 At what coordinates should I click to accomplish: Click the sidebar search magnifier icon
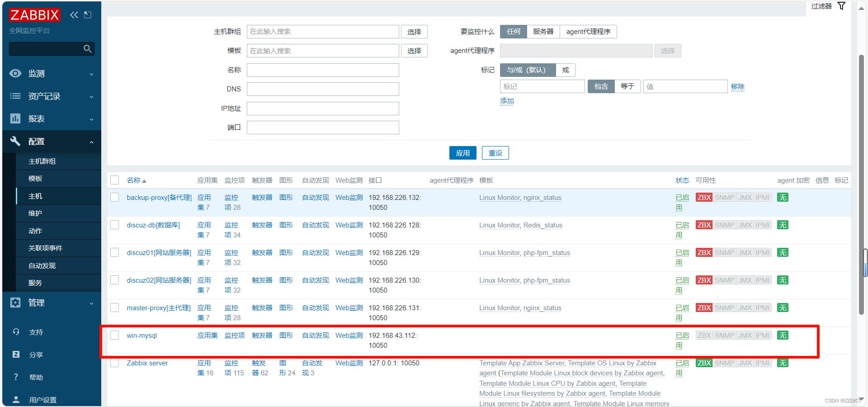[87, 48]
